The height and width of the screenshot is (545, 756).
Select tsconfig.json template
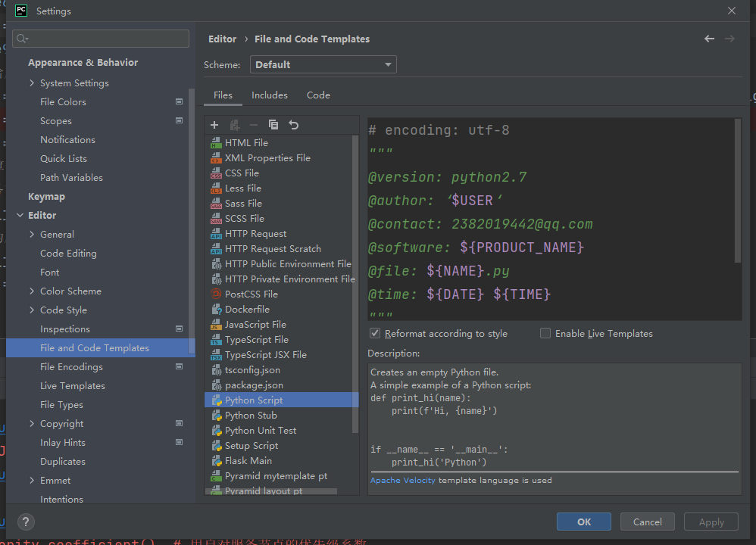click(282, 370)
